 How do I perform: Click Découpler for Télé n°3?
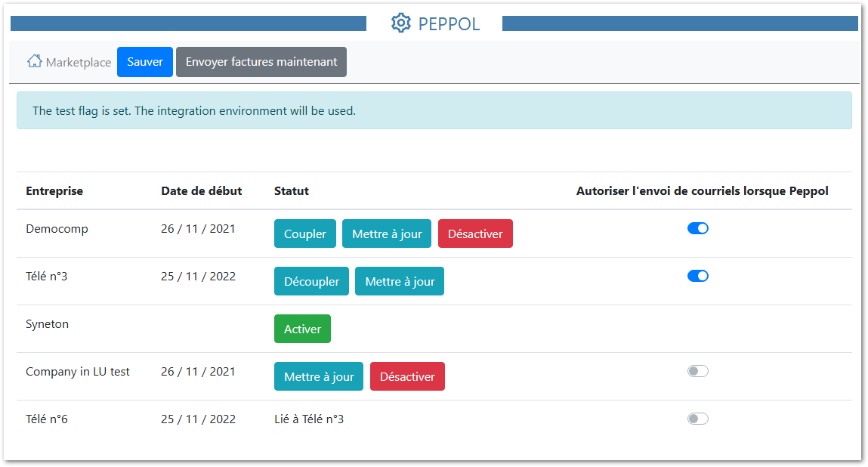(311, 281)
